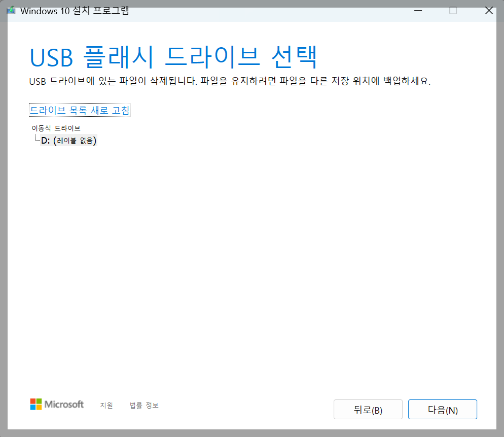This screenshot has height=437, width=504.
Task: Click the Microsoft logo
Action: pos(57,404)
